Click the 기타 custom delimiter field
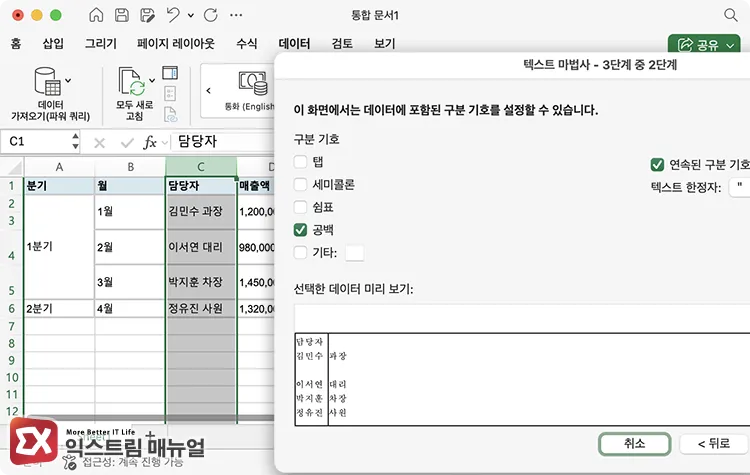 tap(354, 253)
